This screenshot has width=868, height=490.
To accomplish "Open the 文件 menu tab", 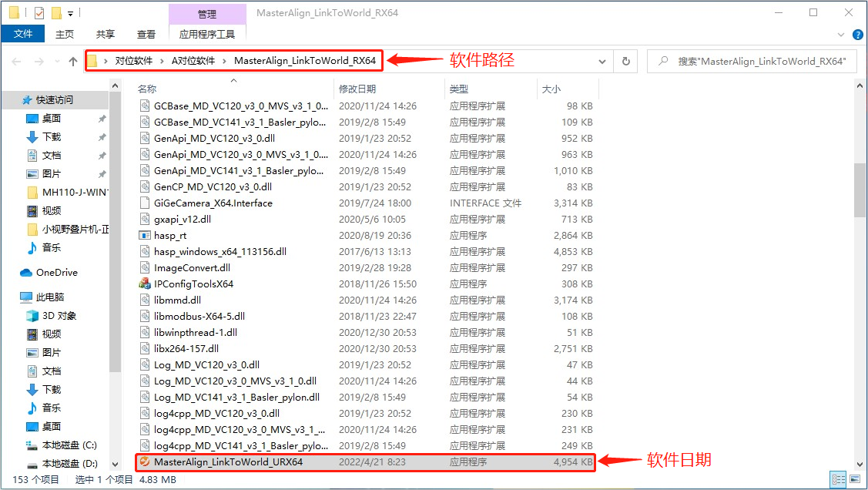I will [x=23, y=34].
